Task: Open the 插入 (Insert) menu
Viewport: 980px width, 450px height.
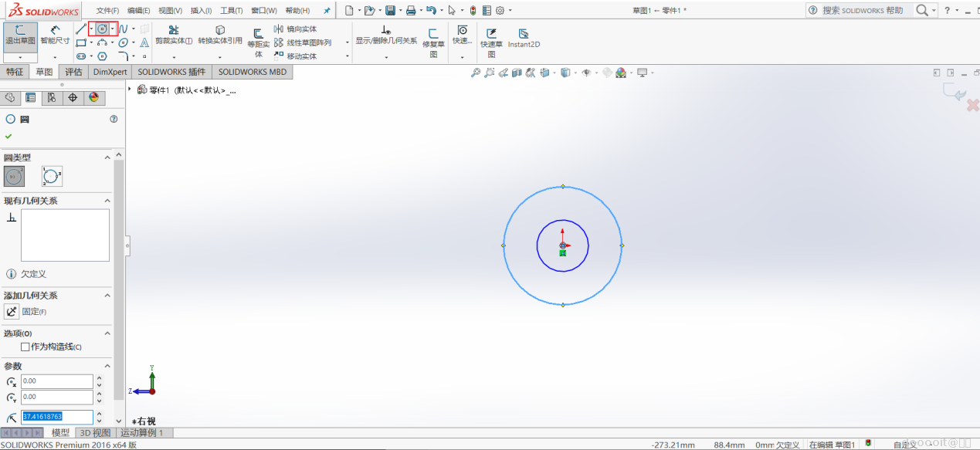Action: [x=201, y=11]
